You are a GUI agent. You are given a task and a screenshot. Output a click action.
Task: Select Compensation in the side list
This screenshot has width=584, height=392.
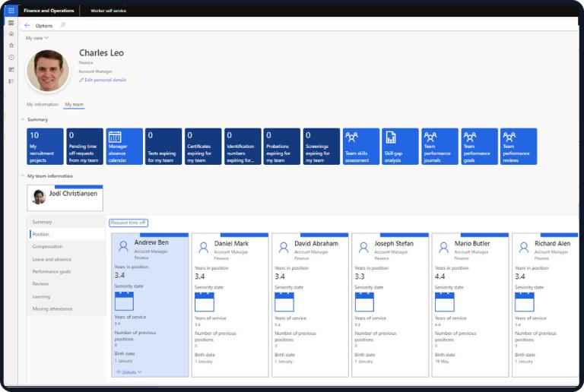pyautogui.click(x=47, y=246)
